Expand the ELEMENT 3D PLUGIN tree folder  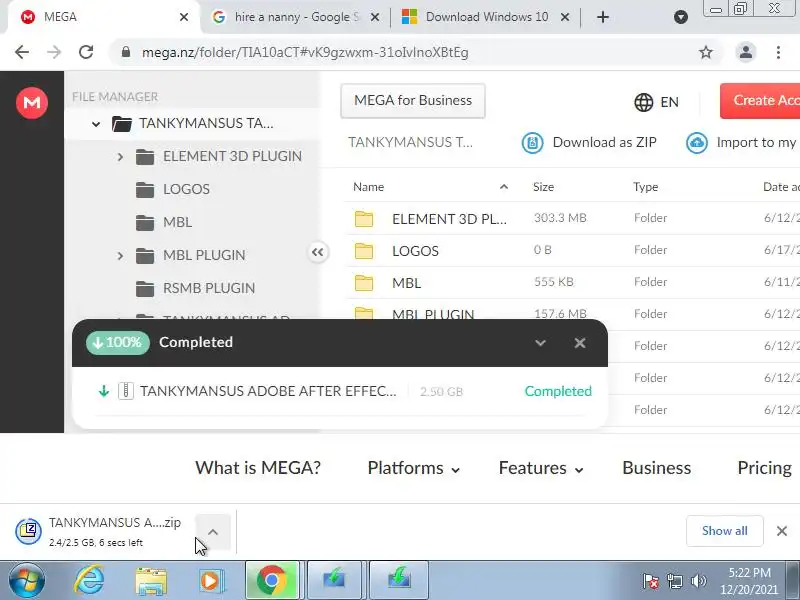pos(120,156)
